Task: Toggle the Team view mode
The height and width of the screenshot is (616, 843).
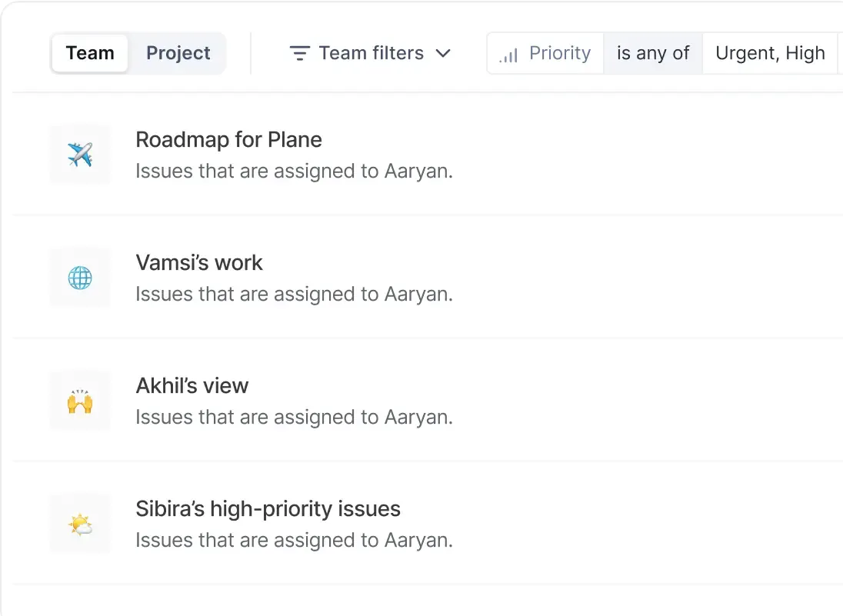Action: tap(90, 53)
